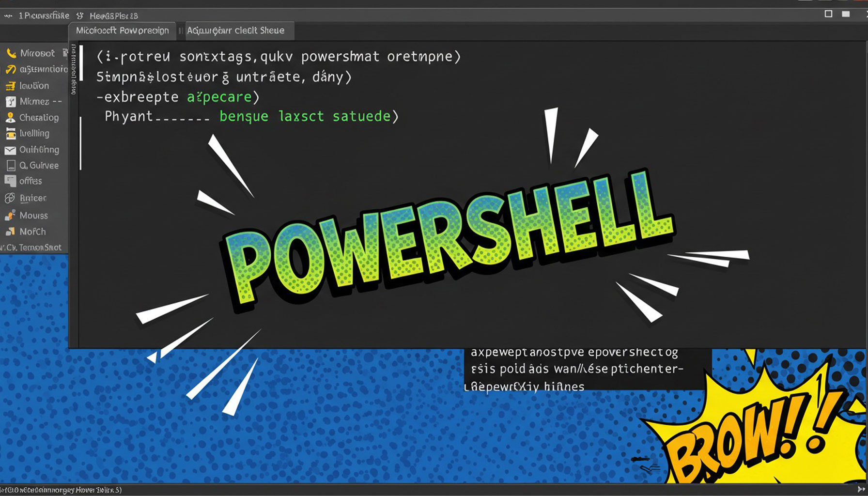Click the terminal line starting 'Stmpna'
Image resolution: width=868 pixels, height=496 pixels.
click(x=224, y=77)
